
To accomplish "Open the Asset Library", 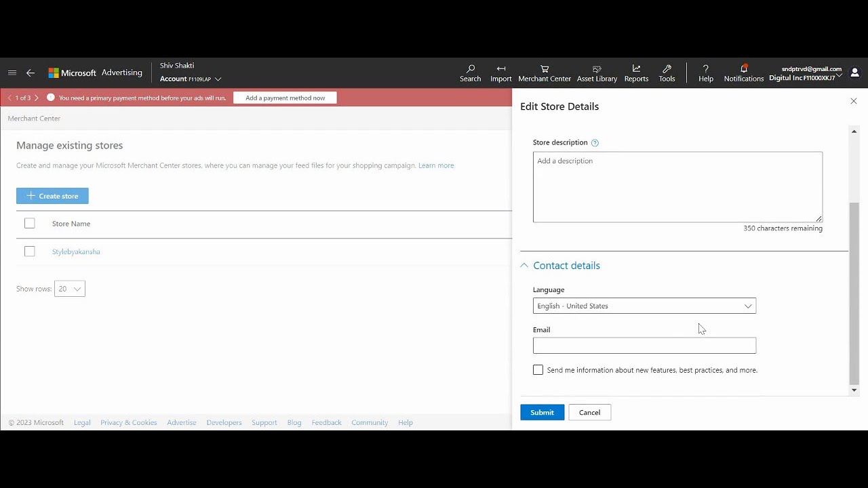I will [597, 73].
